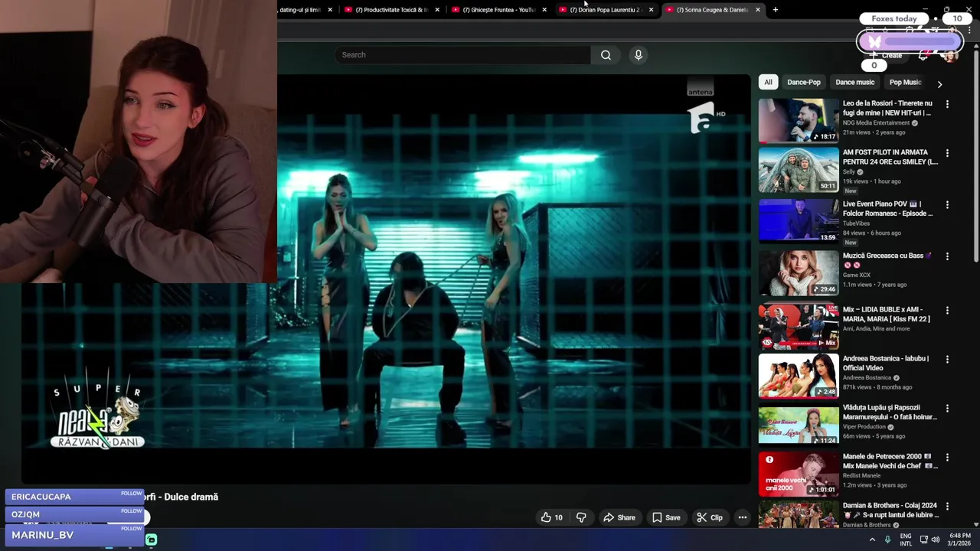Screen dimensions: 980x551
Task: Open ENG INTL keyboard language switcher
Action: [x=906, y=540]
